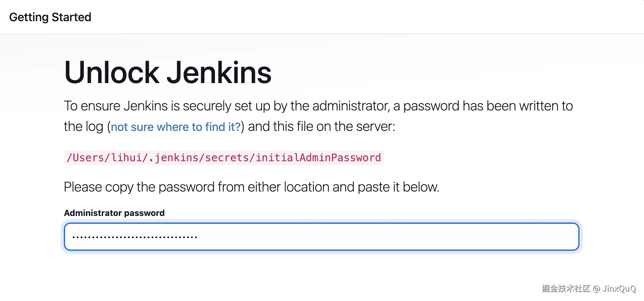Click the "the log" text before the link
Screen dimensions: 644x301
83,126
